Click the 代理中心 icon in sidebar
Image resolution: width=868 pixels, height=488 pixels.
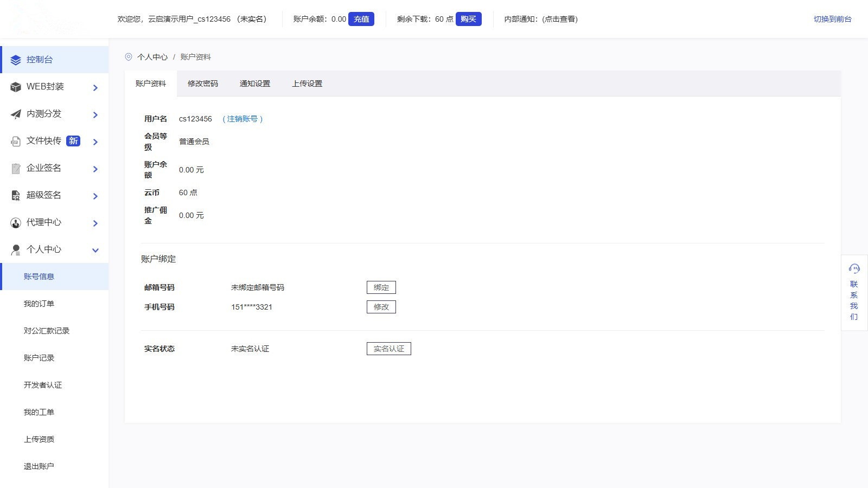(x=16, y=223)
